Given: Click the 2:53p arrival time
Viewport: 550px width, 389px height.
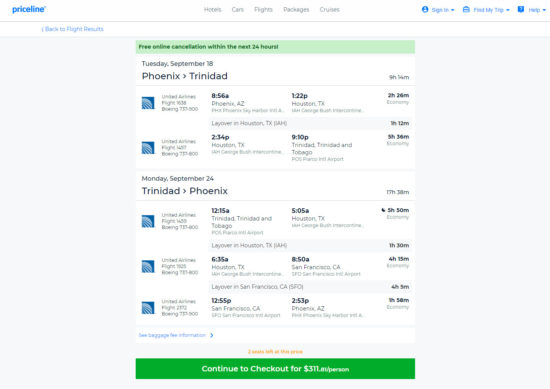Looking at the screenshot, I should 300,301.
